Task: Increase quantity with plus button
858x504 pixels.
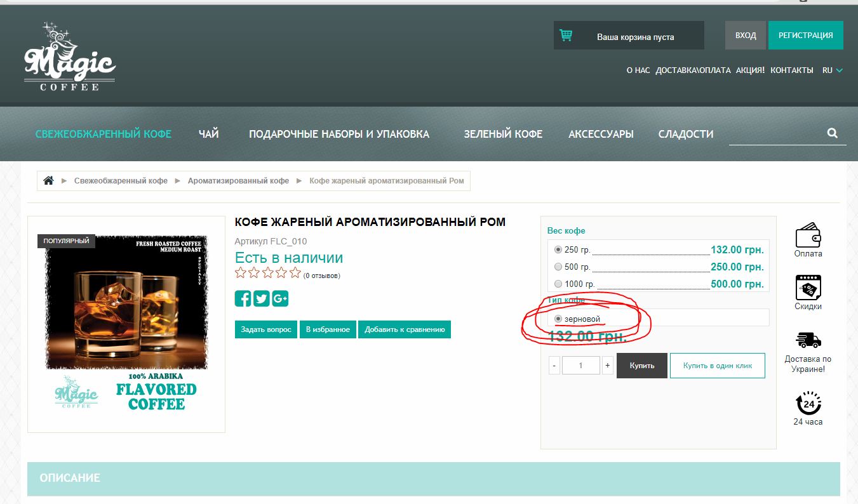Action: click(607, 366)
